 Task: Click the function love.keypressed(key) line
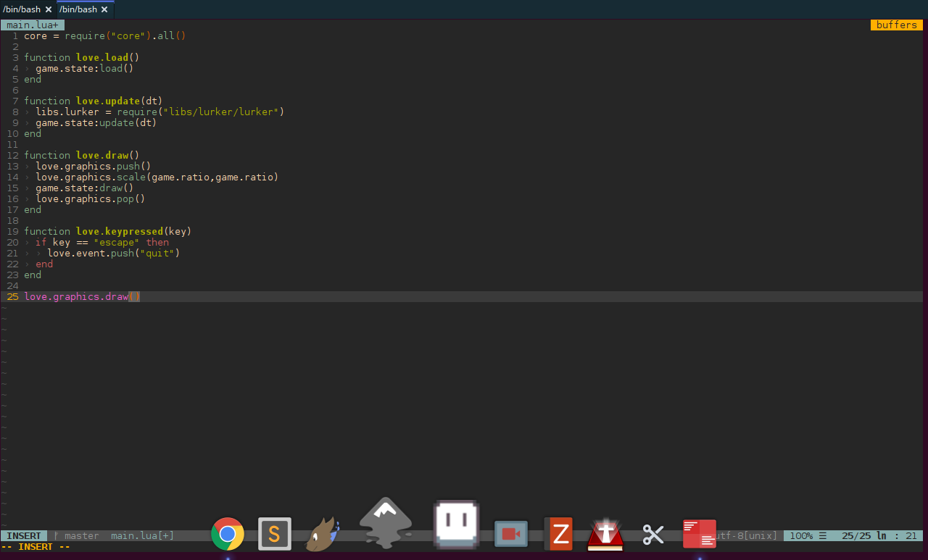[x=108, y=231]
